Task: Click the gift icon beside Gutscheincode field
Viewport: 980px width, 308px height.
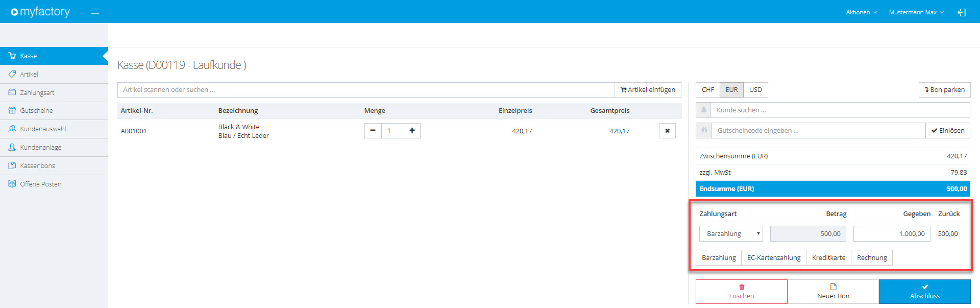Action: (x=704, y=131)
